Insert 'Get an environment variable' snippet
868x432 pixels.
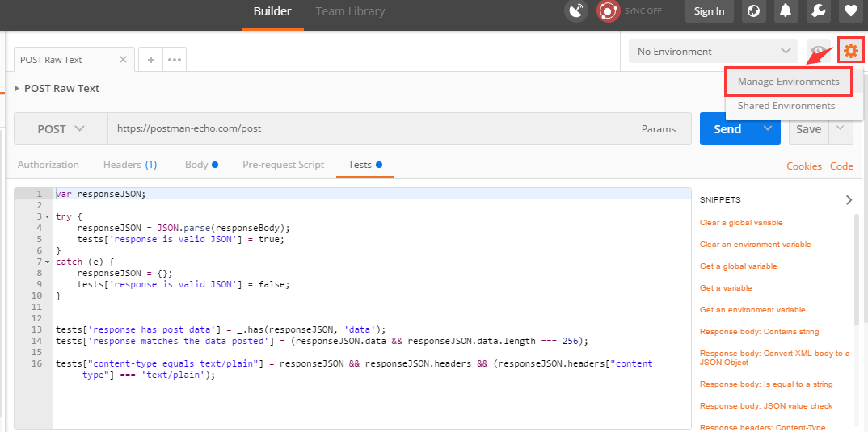tap(752, 310)
